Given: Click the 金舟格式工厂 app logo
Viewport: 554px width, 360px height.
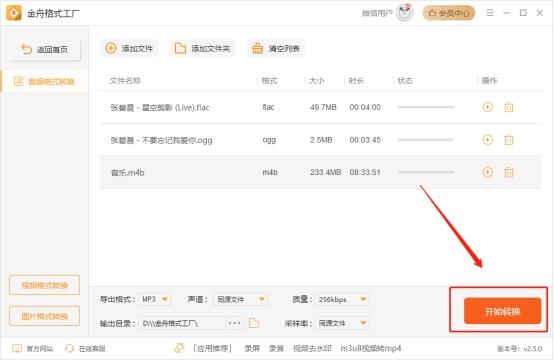Looking at the screenshot, I should (14, 13).
